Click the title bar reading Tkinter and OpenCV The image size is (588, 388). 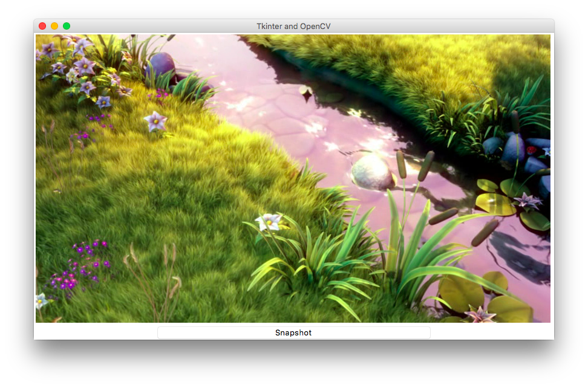coord(293,26)
